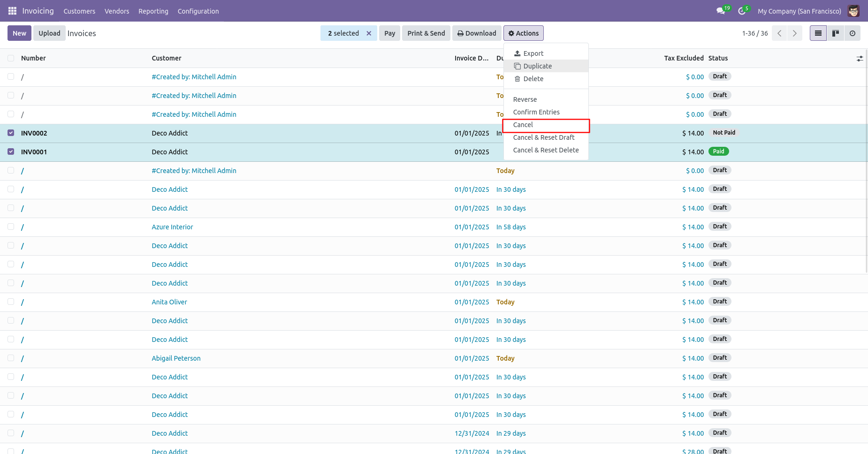Open the Azure Interior invoice row

coord(434,227)
